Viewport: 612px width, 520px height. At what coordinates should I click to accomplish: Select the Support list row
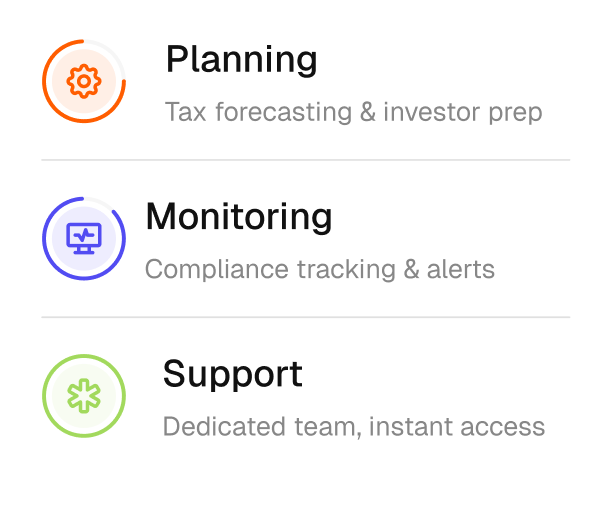click(306, 396)
